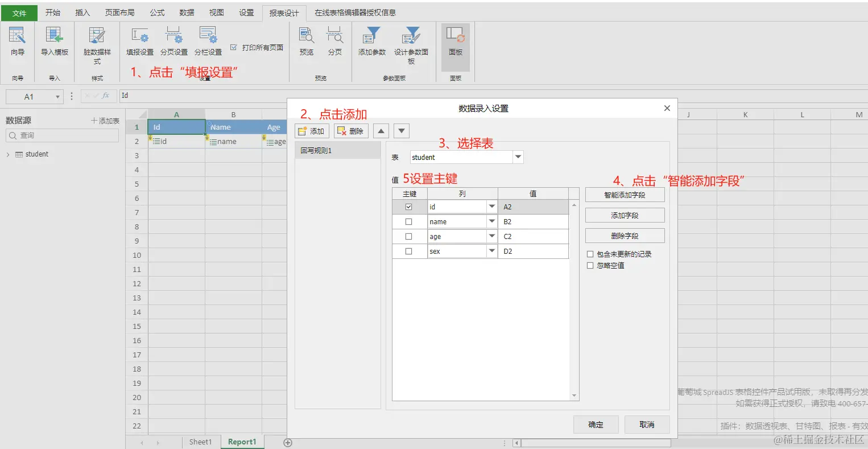Check primary key checkbox for age row
Viewport: 868px width, 449px height.
(408, 236)
